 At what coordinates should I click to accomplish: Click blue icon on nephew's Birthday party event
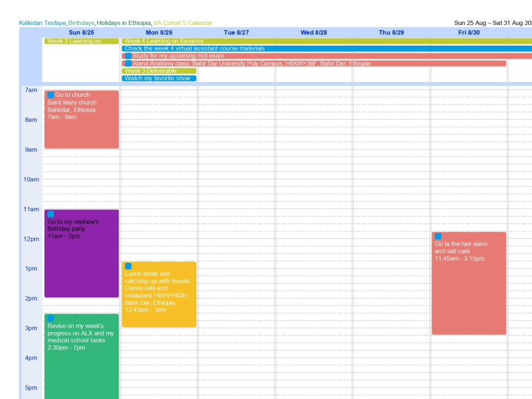pyautogui.click(x=51, y=214)
